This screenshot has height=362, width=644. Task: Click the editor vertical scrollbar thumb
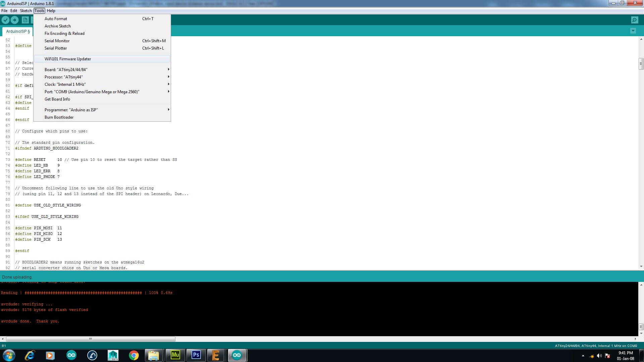[641, 64]
